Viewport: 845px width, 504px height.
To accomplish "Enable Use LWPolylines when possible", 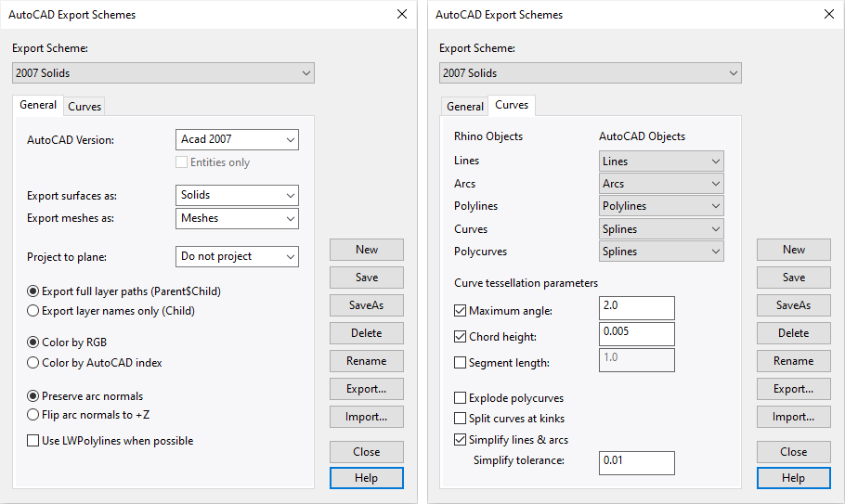I will coord(32,441).
